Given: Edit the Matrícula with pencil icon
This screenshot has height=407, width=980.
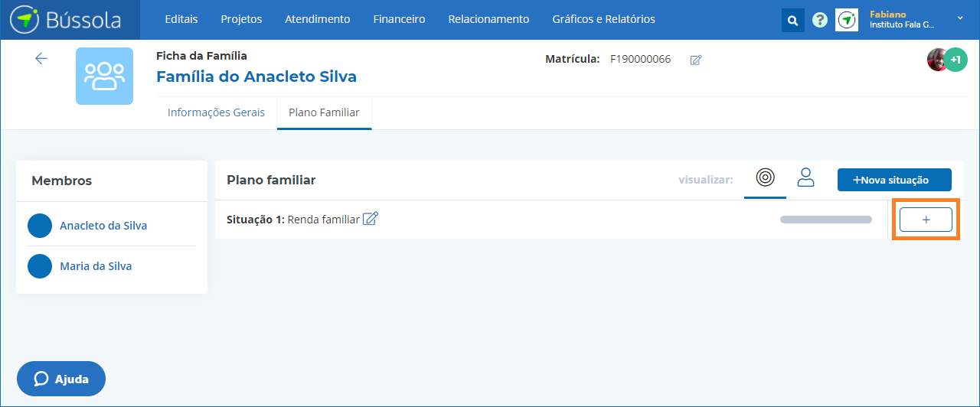Looking at the screenshot, I should 695,60.
